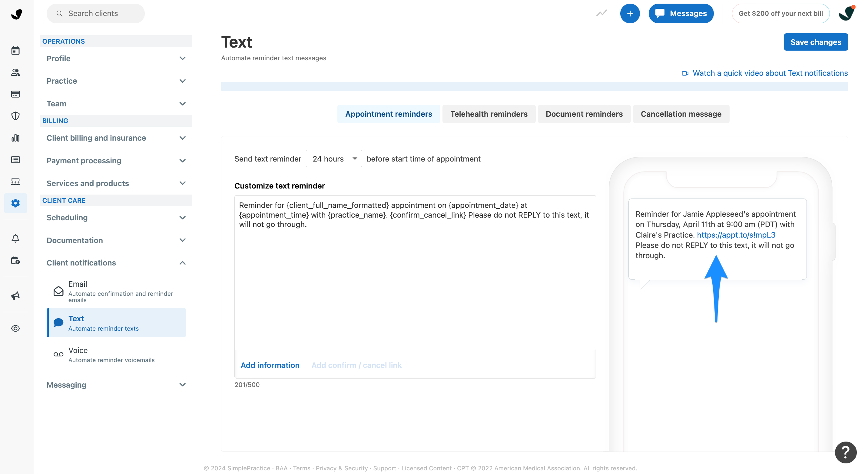Open the Messages button
This screenshot has width=868, height=474.
pos(681,13)
